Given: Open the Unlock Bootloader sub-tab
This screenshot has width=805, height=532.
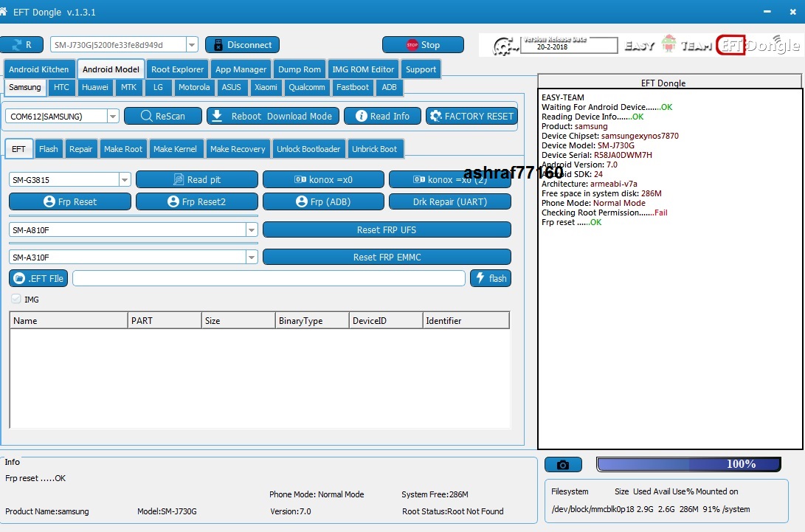Looking at the screenshot, I should [308, 149].
